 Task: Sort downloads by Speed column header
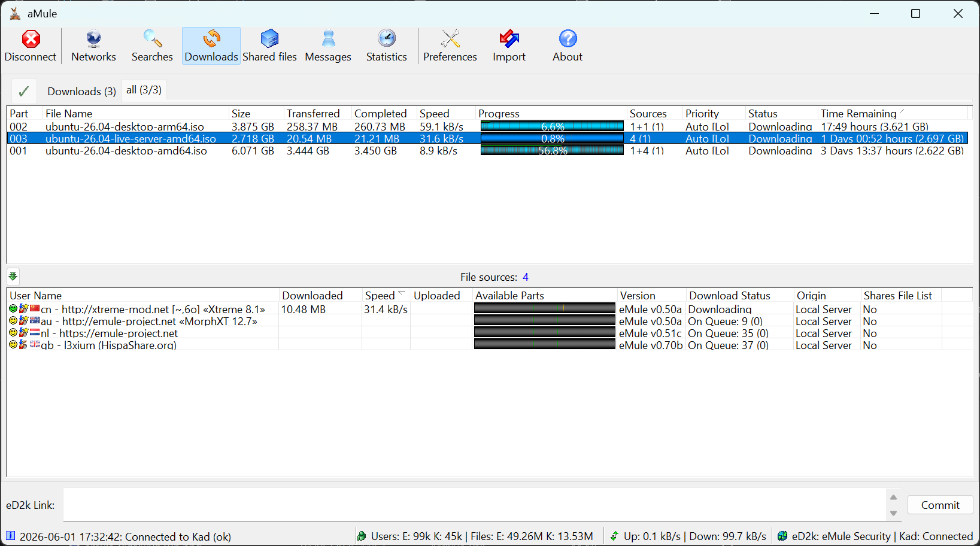(x=446, y=113)
